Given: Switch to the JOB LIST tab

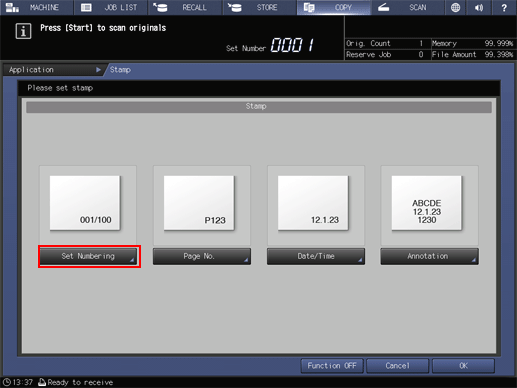Looking at the screenshot, I should click(x=110, y=7).
